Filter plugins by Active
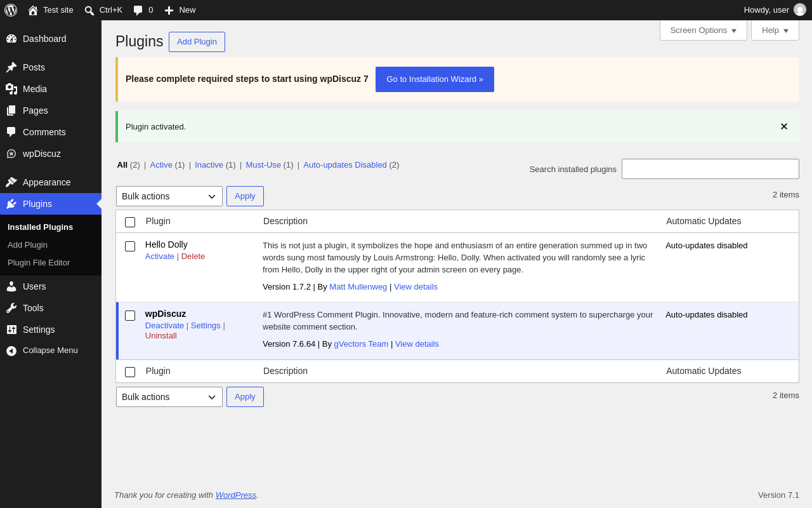Viewport: 812px width, 508px height. [161, 165]
